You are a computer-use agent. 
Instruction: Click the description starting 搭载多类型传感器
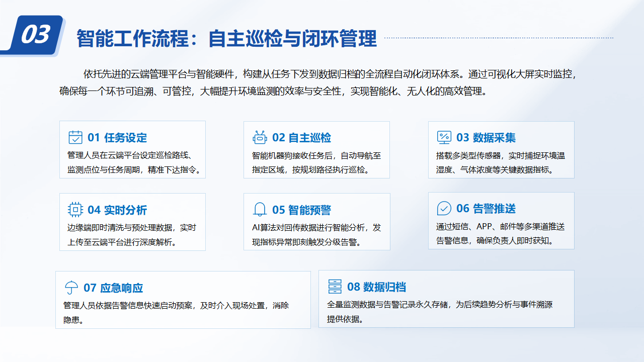coord(501,162)
